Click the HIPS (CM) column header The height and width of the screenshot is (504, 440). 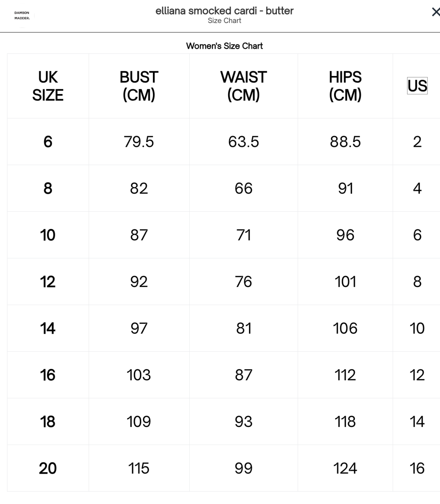[345, 86]
